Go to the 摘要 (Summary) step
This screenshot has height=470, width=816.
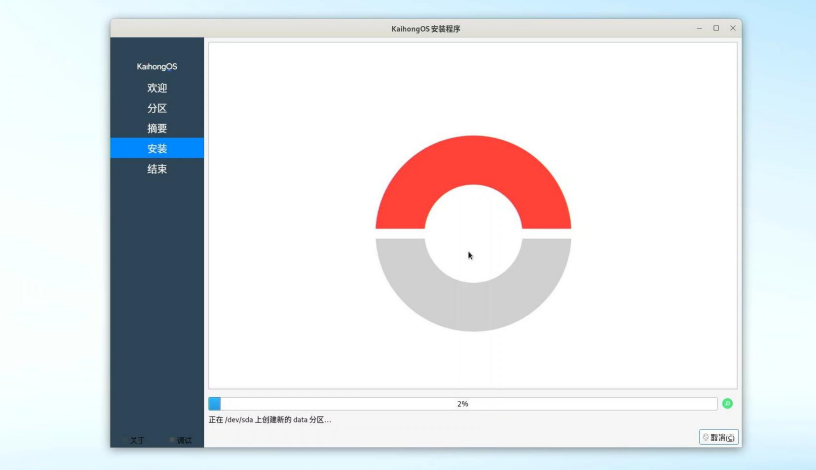point(157,128)
